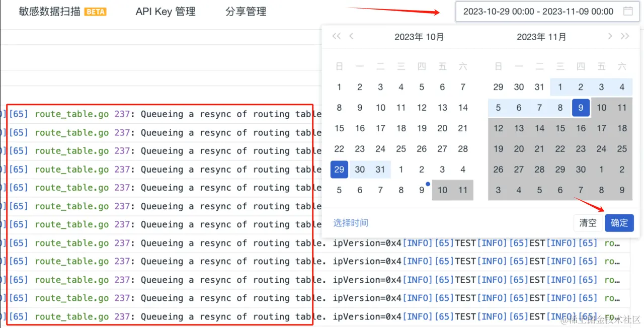Select October 25 in calendar
This screenshot has height=328, width=644.
[401, 149]
